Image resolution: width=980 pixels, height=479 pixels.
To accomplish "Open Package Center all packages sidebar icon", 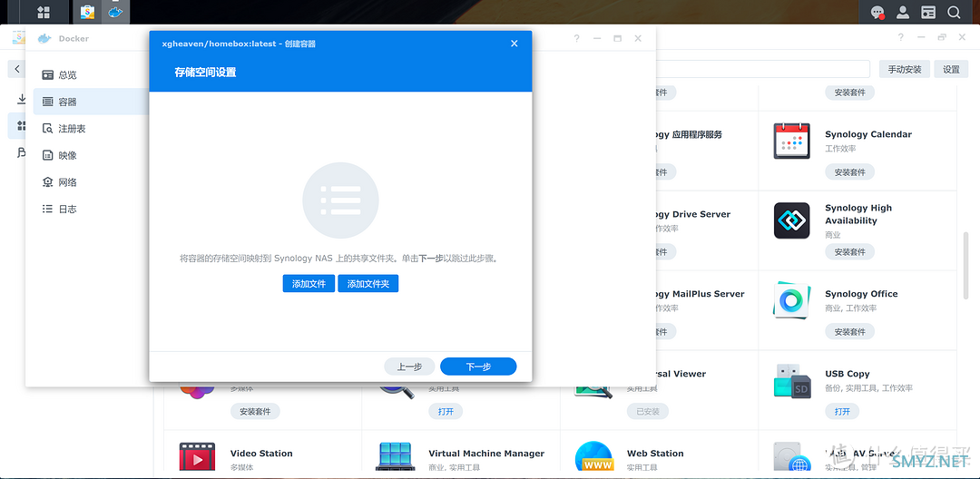I will 21,126.
